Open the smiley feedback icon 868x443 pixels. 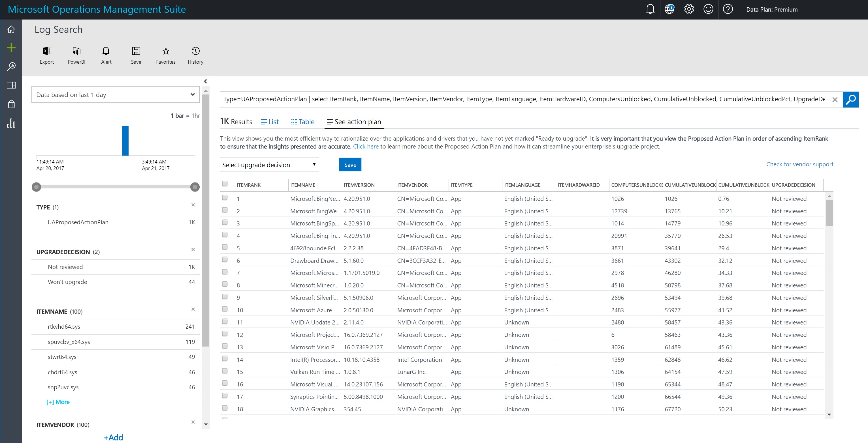[708, 9]
